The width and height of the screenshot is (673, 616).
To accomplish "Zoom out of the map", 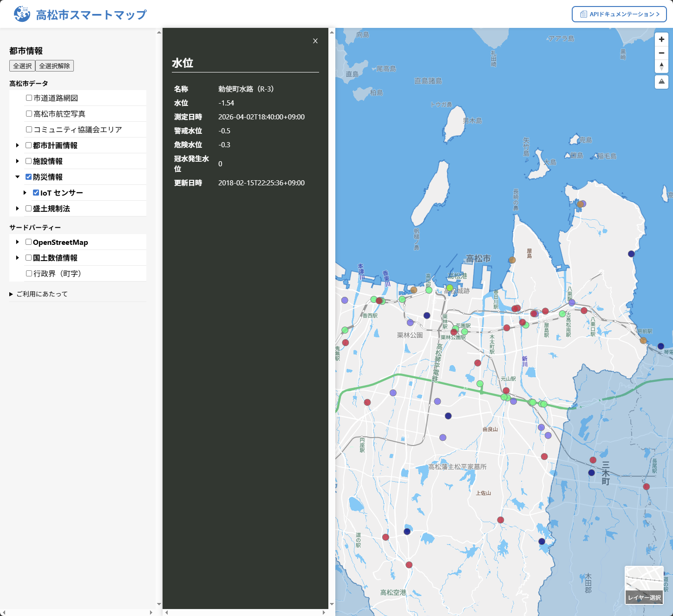I will 661,53.
